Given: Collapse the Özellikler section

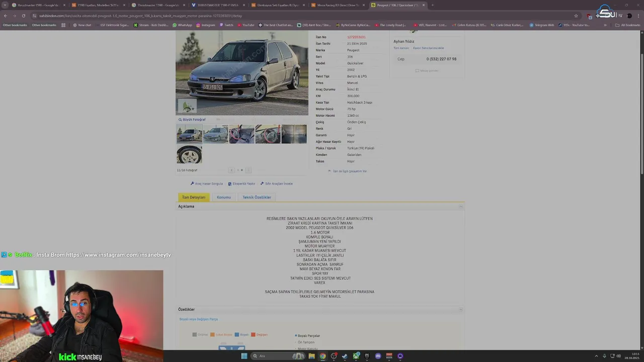Looking at the screenshot, I should click(x=460, y=310).
